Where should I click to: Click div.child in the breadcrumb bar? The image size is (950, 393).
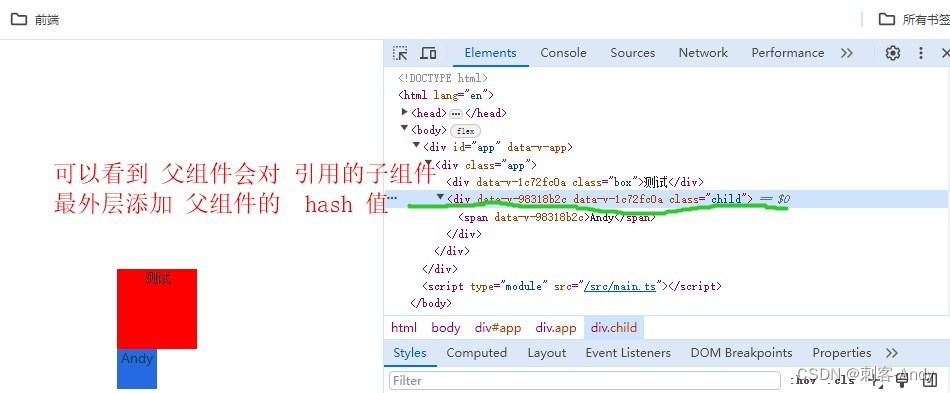(x=614, y=328)
